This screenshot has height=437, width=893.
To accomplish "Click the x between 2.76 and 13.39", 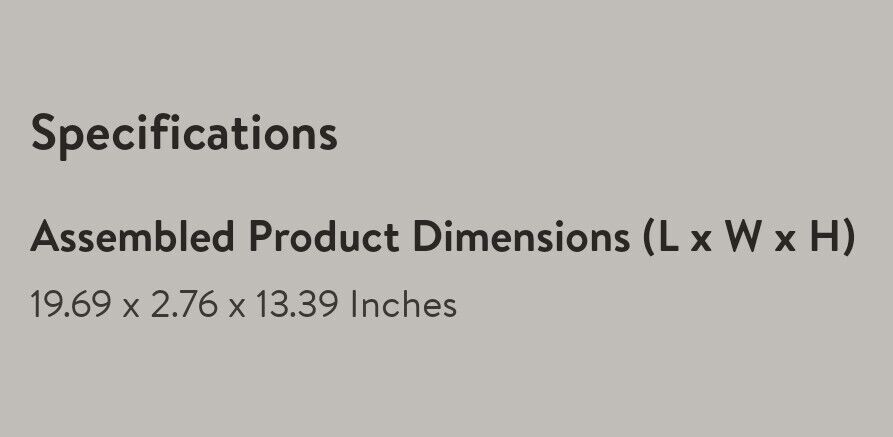I will point(236,307).
